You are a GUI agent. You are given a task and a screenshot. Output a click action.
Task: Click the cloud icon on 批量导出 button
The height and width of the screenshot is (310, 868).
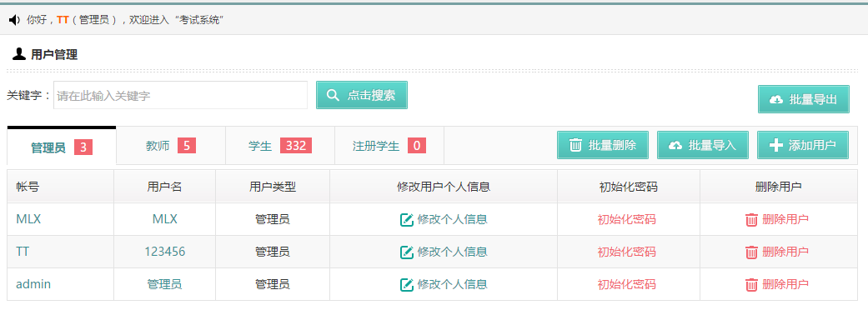[776, 100]
